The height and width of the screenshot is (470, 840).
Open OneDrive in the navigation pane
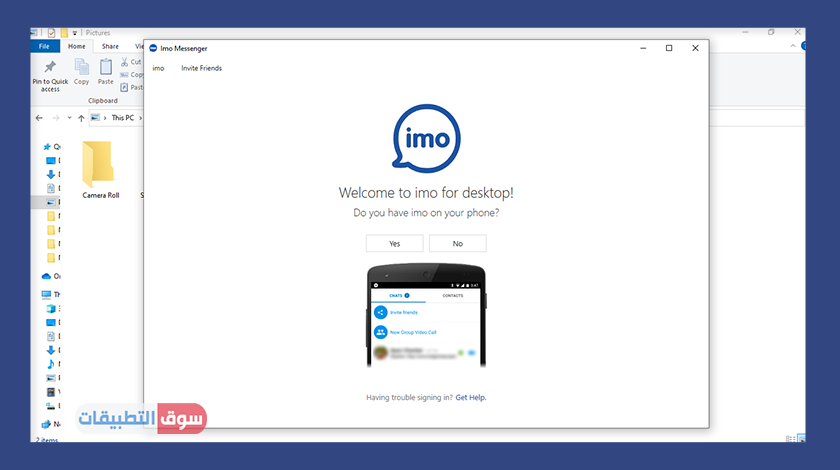[x=47, y=276]
